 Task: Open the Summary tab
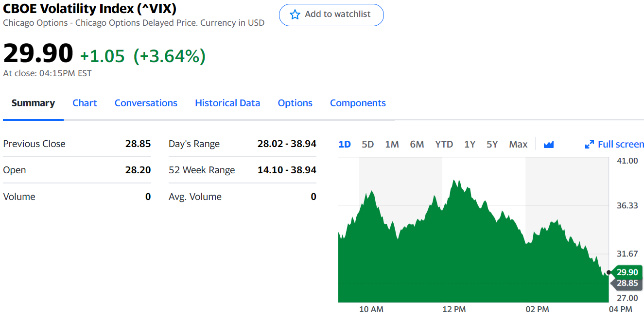(x=33, y=103)
